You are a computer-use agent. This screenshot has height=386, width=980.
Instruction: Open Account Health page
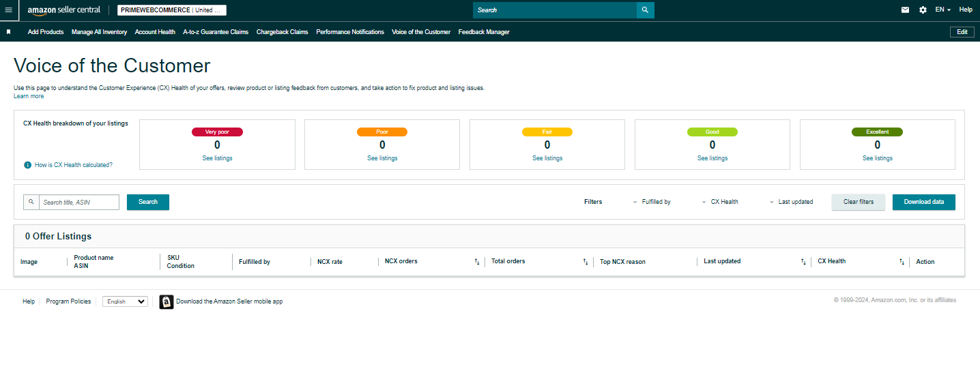coord(155,32)
